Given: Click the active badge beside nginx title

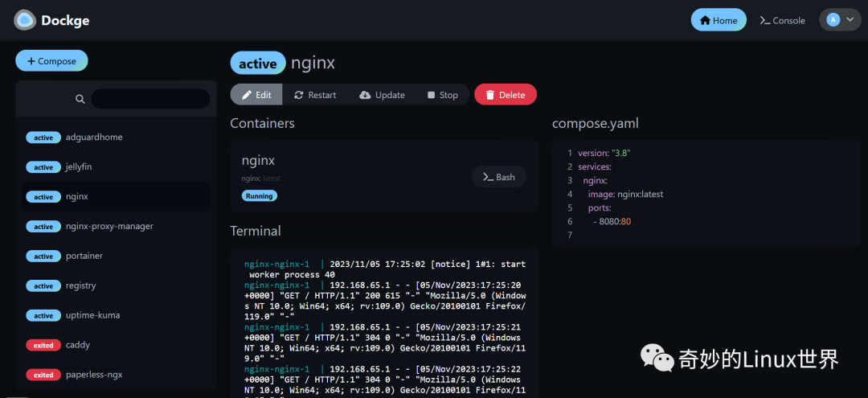Looking at the screenshot, I should pyautogui.click(x=258, y=63).
